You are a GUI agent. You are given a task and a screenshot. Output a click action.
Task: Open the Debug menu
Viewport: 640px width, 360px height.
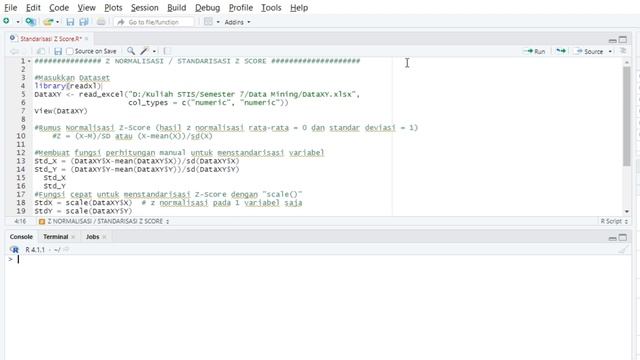tap(207, 8)
